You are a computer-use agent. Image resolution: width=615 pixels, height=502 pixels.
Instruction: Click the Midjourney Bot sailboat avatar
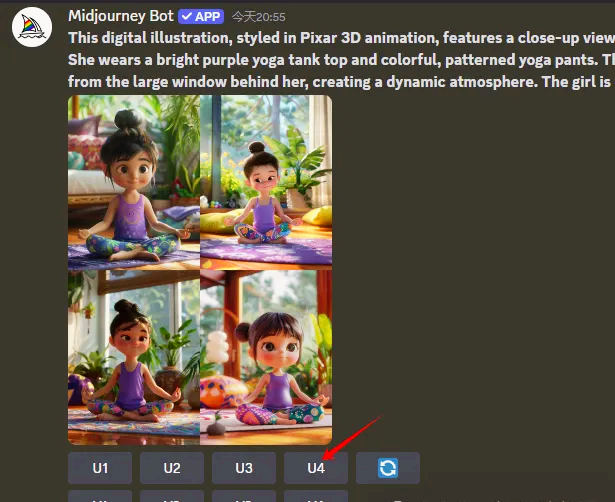(x=32, y=27)
